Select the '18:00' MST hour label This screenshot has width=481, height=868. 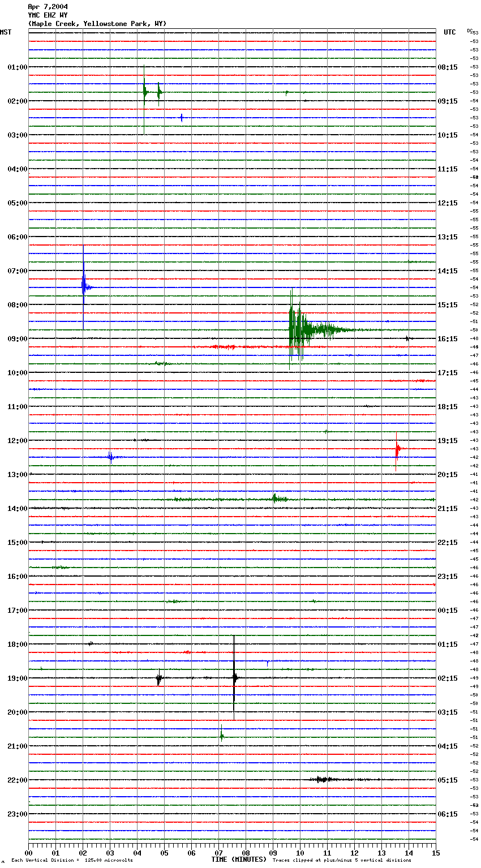18,644
